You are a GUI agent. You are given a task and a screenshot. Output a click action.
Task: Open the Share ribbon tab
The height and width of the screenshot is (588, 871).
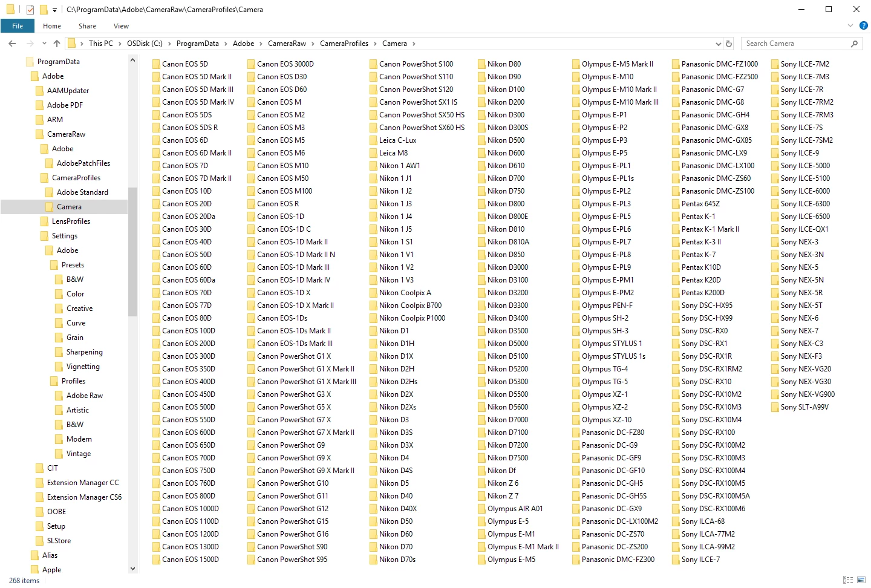point(87,26)
